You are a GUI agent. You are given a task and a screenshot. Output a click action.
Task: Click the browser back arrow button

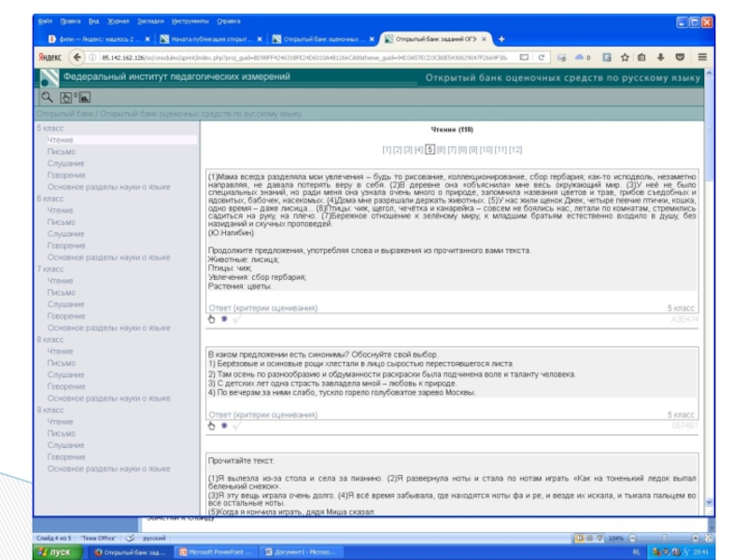click(42, 57)
